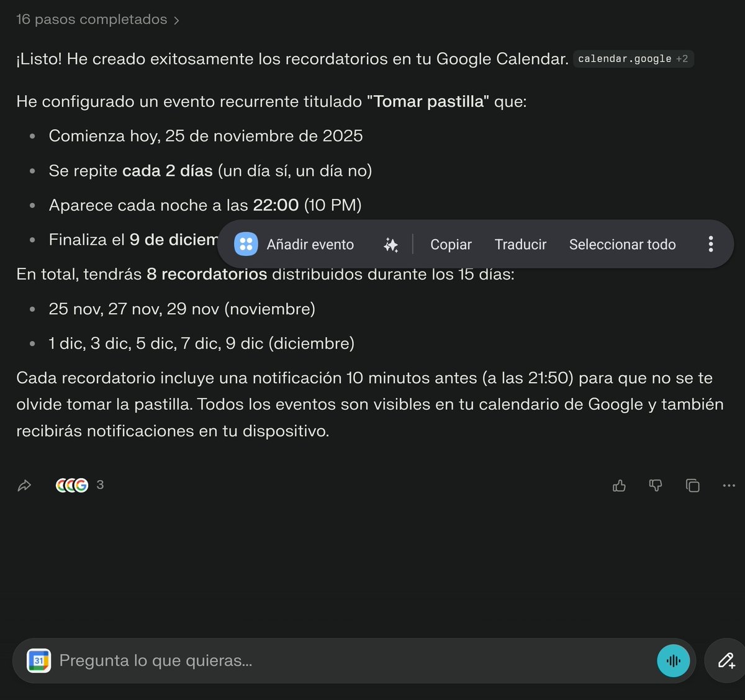The width and height of the screenshot is (745, 700).
Task: Tap the Google Calendar icon in the input box
Action: tap(38, 661)
